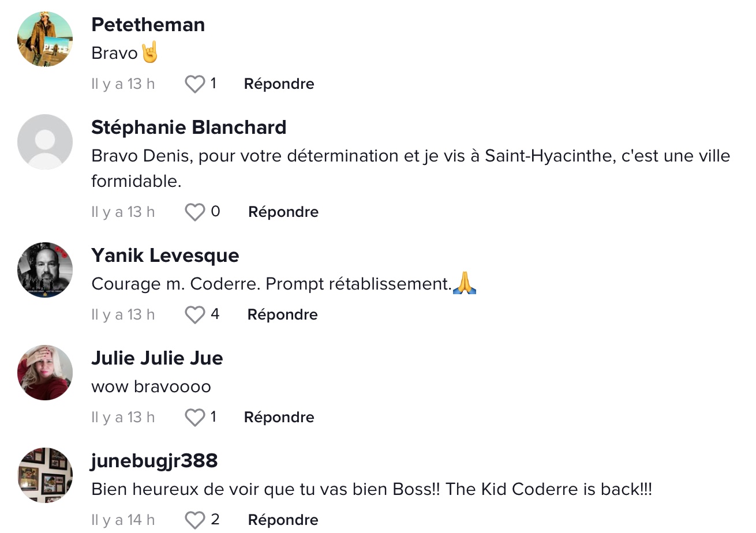Reply to Petetheman with Répondre
756x533 pixels.
(x=279, y=84)
